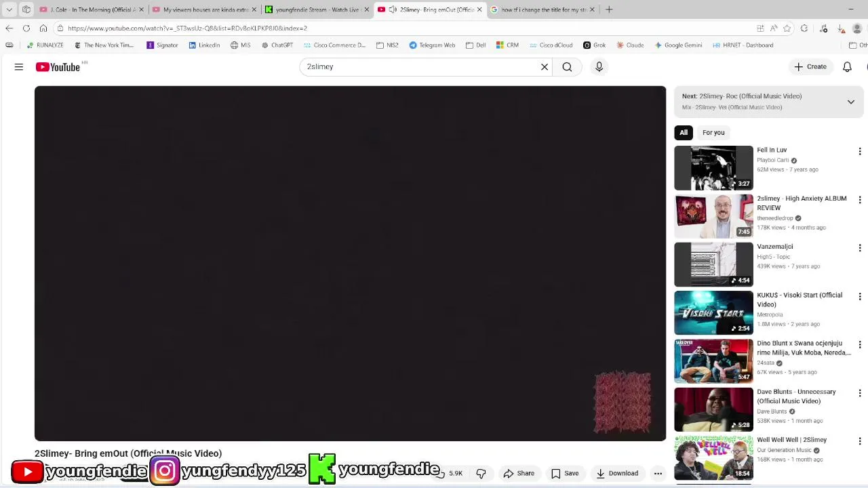Switch to youngfendie Stream tab
The height and width of the screenshot is (488, 868).
click(x=317, y=9)
